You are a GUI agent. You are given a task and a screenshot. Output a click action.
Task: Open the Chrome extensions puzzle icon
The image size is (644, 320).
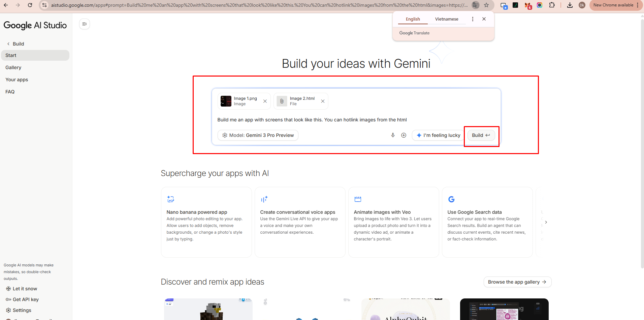(552, 5)
